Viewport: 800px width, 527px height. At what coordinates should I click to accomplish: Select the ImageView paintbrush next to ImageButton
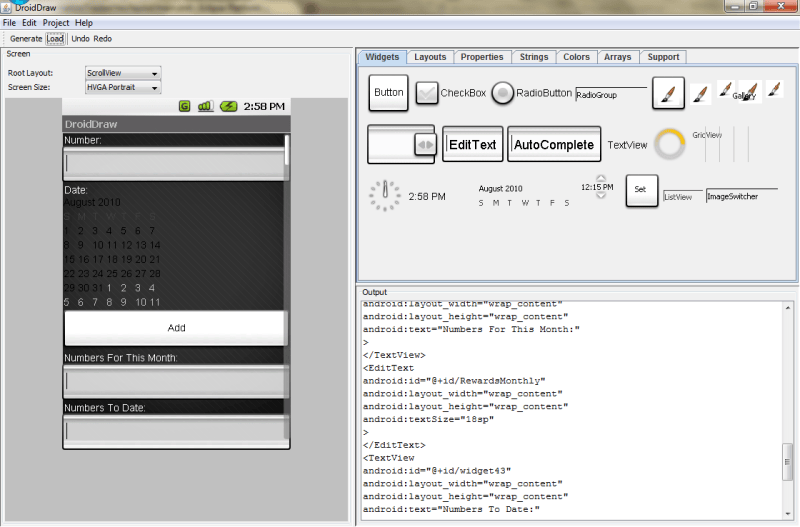coord(701,94)
